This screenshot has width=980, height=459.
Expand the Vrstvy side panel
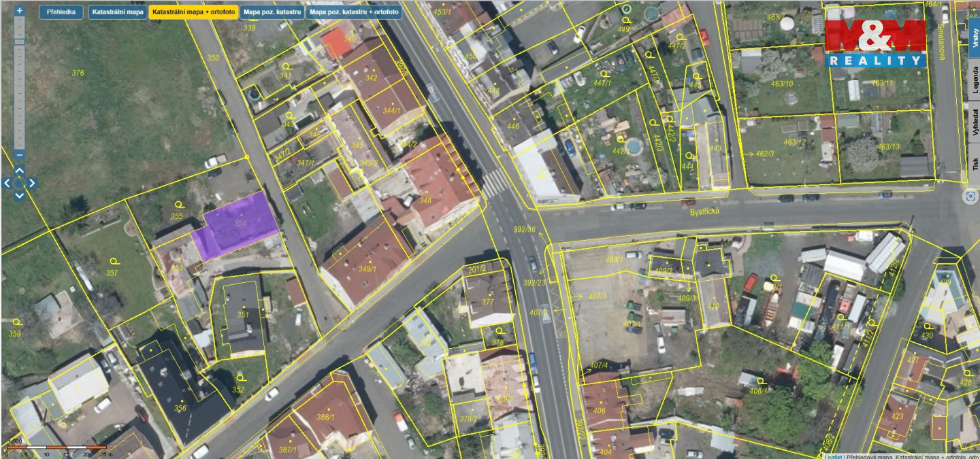974,32
